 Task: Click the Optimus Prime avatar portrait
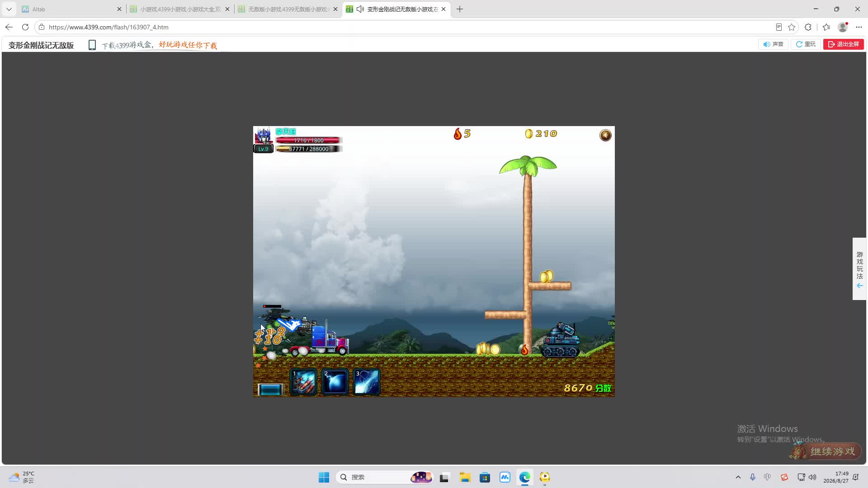click(264, 135)
